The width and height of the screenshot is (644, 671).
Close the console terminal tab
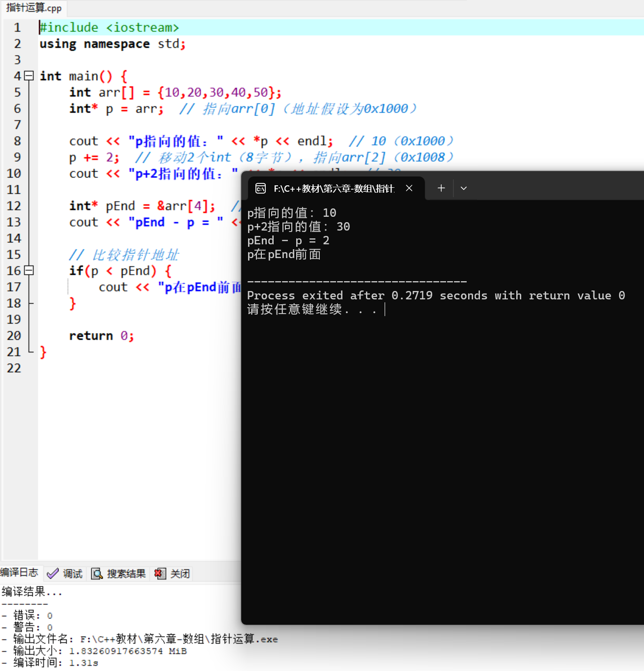point(409,188)
